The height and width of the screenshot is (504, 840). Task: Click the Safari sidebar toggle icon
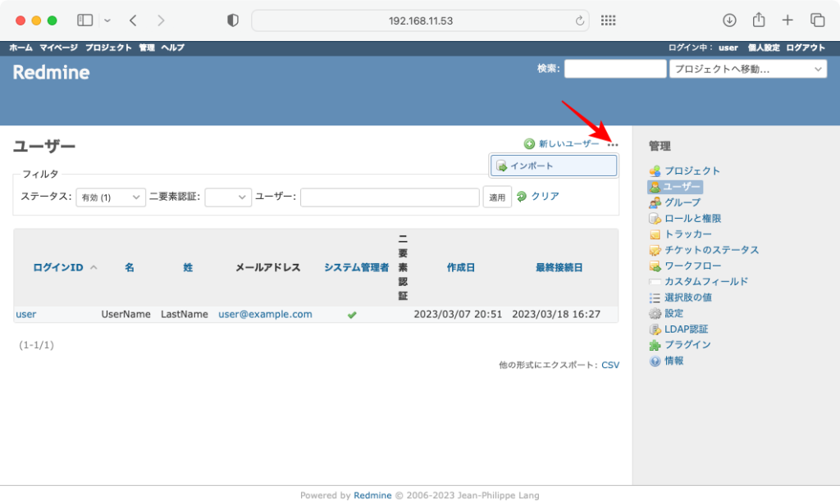pos(84,20)
